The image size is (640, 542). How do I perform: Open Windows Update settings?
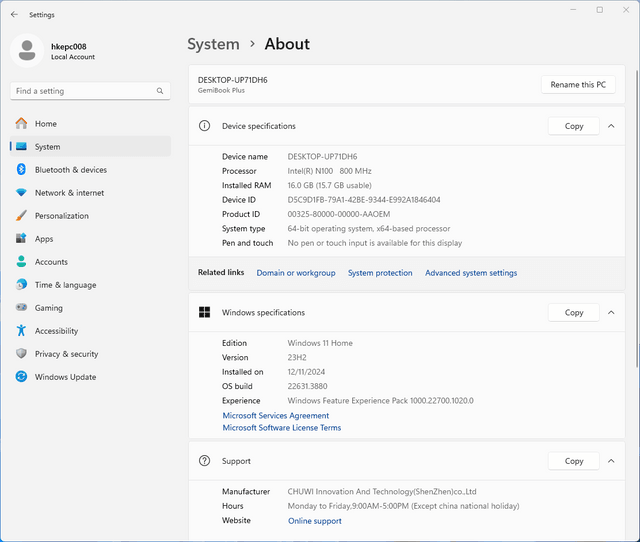point(90,376)
